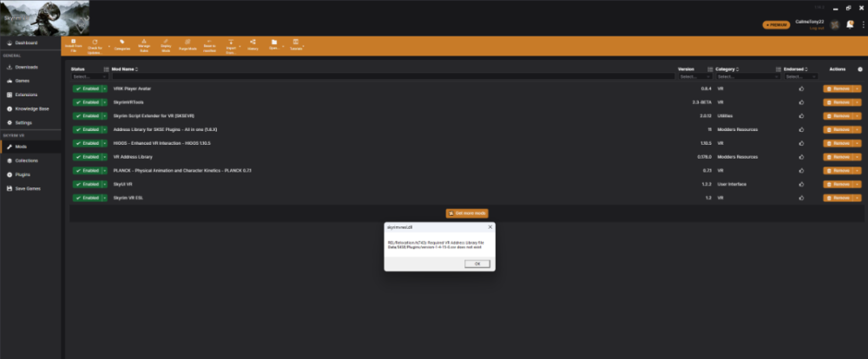Toggle Enabled for SkyUI VR
This screenshot has height=359, width=868.
(86, 184)
